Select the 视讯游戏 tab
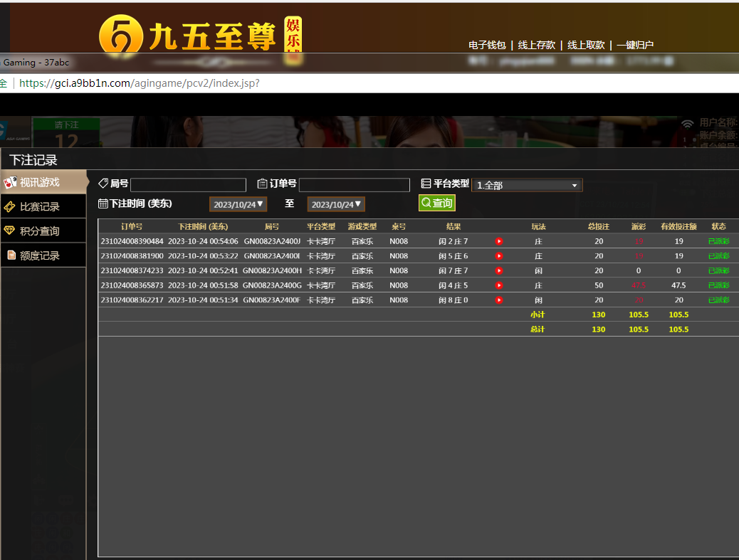 point(44,181)
